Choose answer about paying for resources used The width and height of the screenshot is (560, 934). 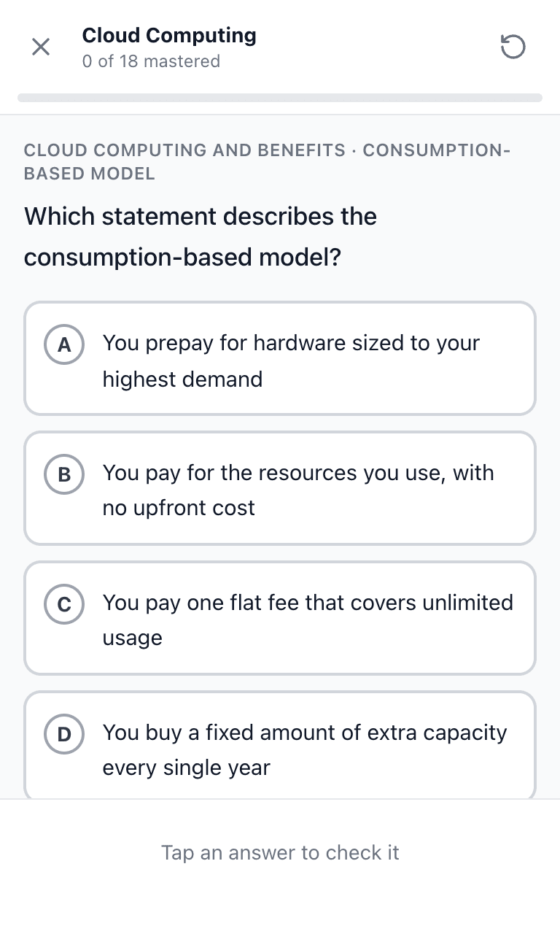[280, 488]
